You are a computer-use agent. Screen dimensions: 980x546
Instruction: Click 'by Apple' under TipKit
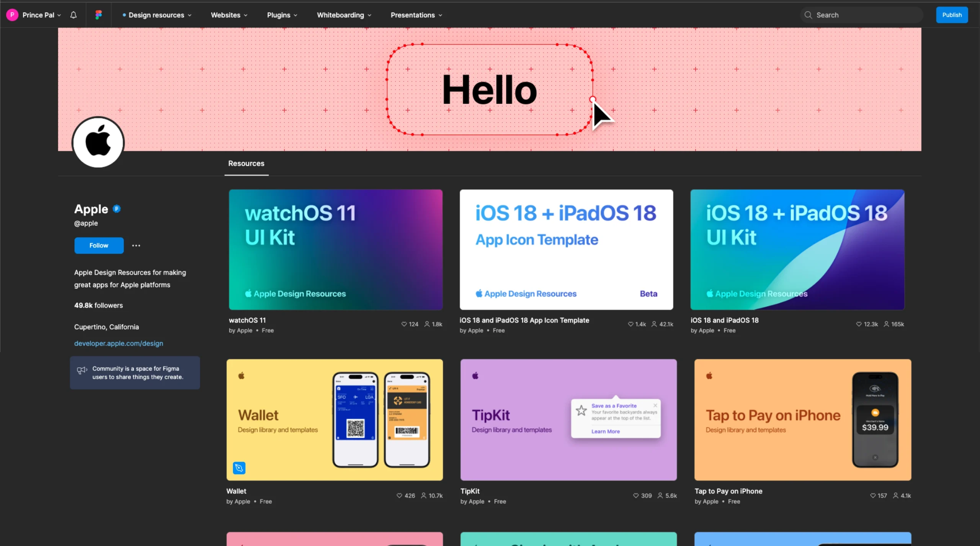472,501
